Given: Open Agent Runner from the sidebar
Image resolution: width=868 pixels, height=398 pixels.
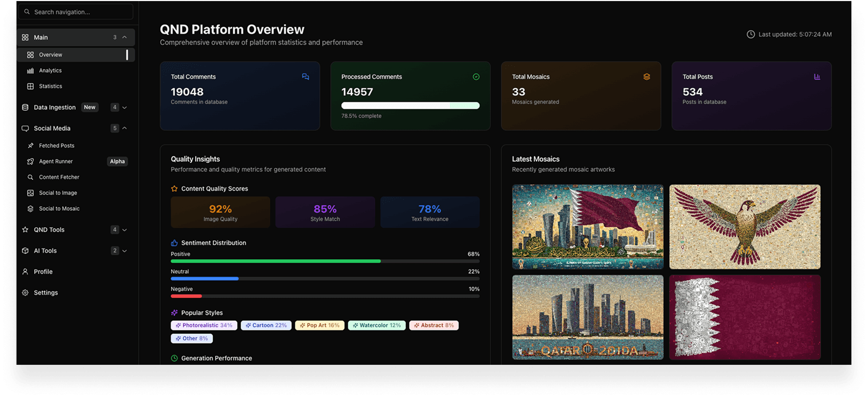Looking at the screenshot, I should click(56, 161).
